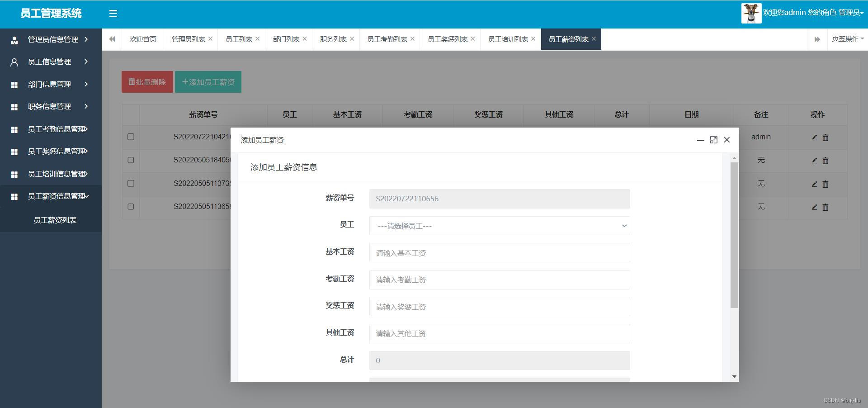Expand 员工信息管理 sidebar menu
The height and width of the screenshot is (408, 868).
pos(50,62)
